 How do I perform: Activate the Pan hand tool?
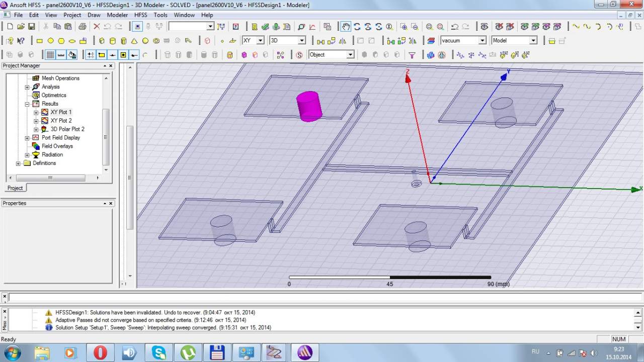(x=346, y=27)
